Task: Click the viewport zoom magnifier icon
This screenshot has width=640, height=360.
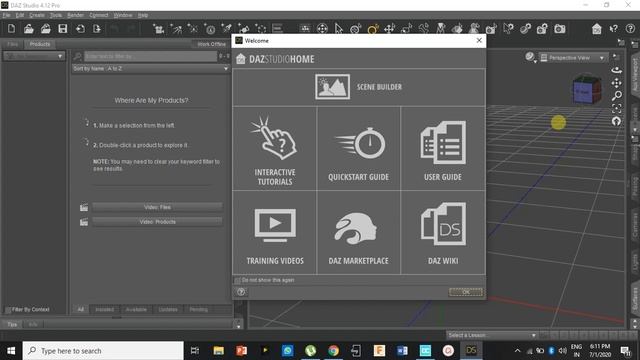Action: coord(616,96)
